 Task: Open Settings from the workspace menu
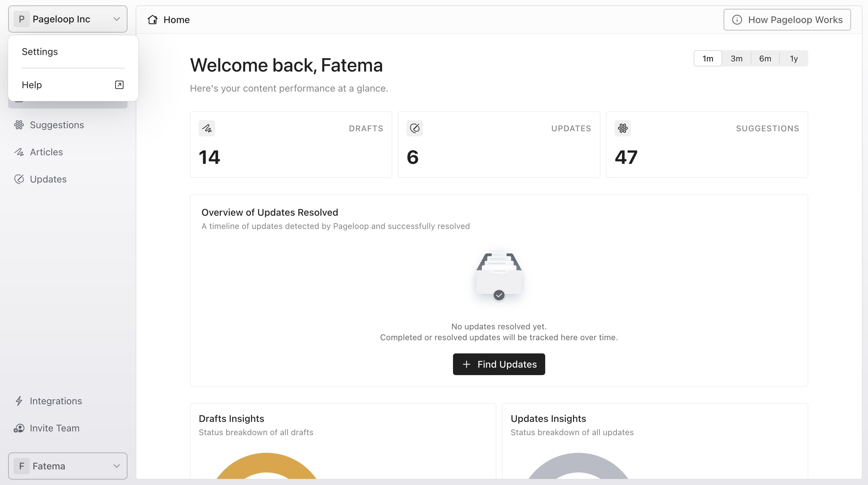pos(73,52)
